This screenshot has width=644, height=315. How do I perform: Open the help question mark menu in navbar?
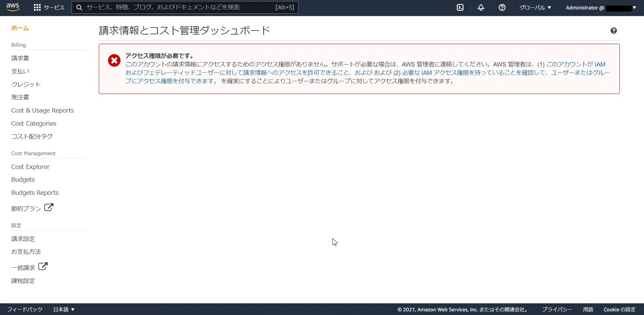502,7
